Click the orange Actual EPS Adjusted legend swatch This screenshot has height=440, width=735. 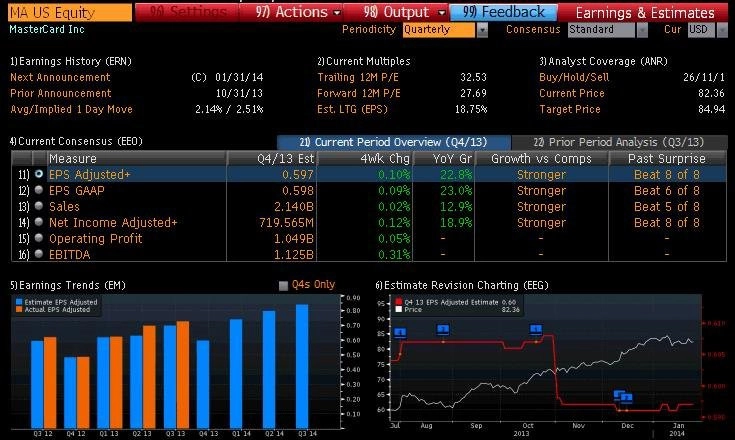click(19, 309)
